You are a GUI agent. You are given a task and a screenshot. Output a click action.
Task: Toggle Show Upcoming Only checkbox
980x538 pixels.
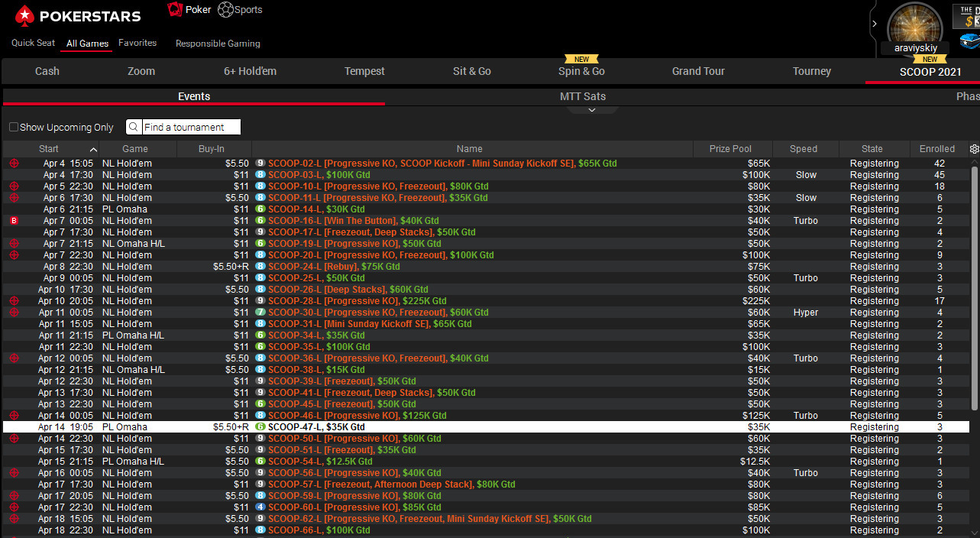click(x=14, y=127)
